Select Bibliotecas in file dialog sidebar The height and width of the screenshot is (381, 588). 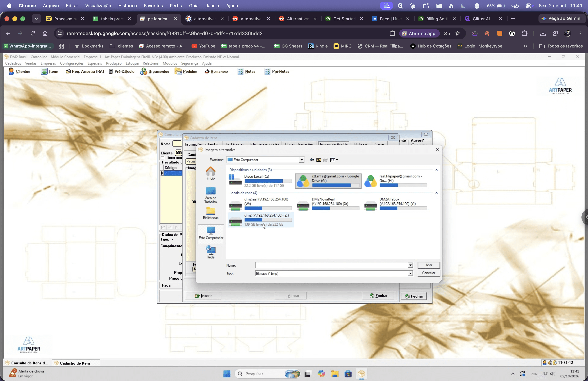(210, 213)
